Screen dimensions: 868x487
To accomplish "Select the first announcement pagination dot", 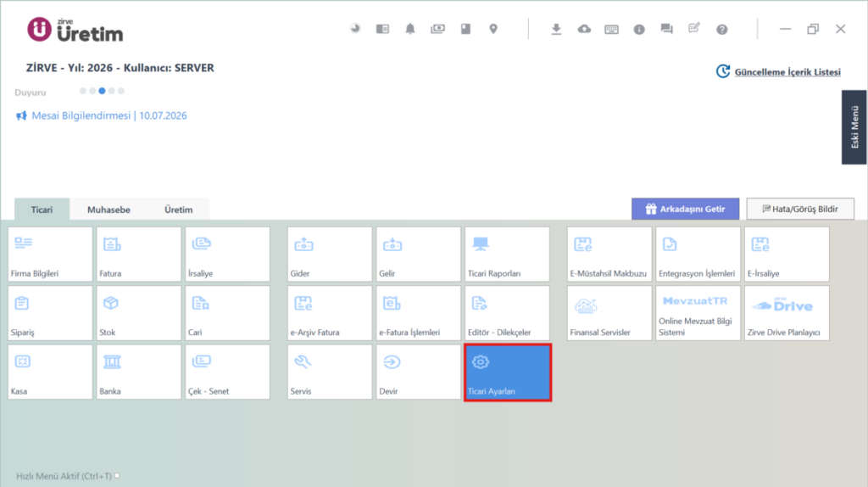I will pyautogui.click(x=83, y=91).
